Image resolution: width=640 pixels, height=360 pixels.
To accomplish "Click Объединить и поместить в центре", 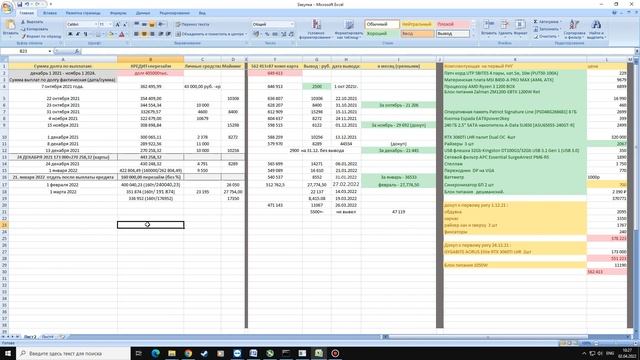I will click(x=211, y=34).
